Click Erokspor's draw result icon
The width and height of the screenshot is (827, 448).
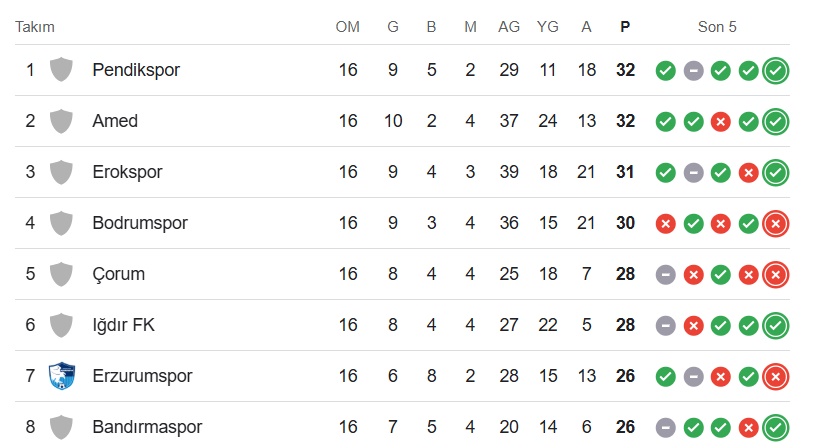[x=693, y=172]
